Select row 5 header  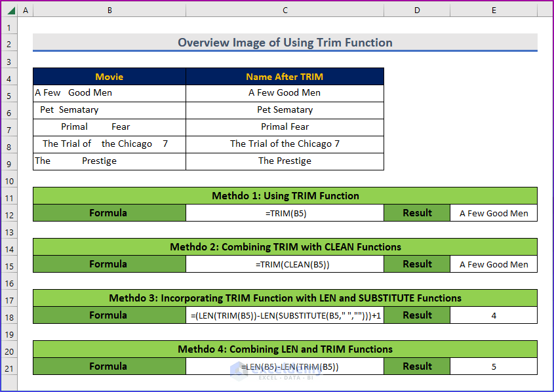[x=9, y=92]
